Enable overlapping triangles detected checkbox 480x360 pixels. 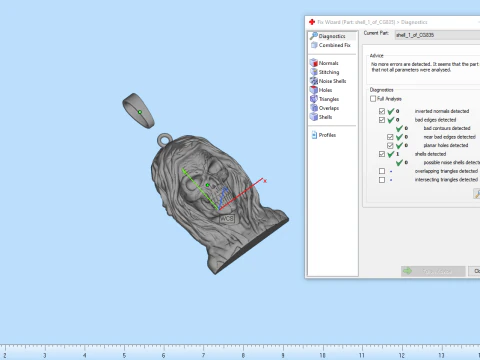tap(382, 171)
